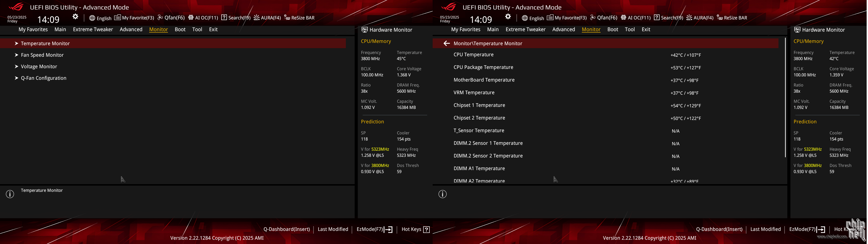Image resolution: width=868 pixels, height=244 pixels.
Task: Open Exit tab in right BIOS screen
Action: [646, 29]
